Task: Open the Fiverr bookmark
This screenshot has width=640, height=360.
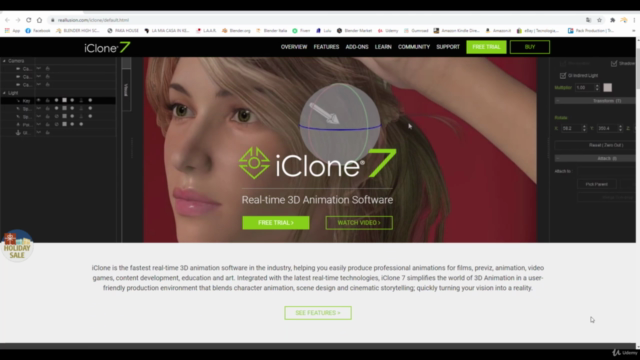Action: click(x=301, y=31)
